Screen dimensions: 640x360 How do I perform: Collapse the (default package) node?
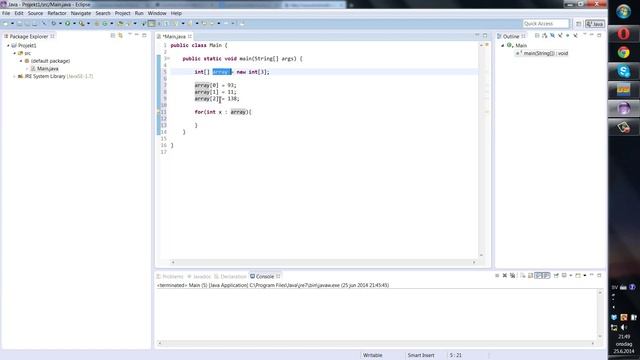click(x=21, y=61)
